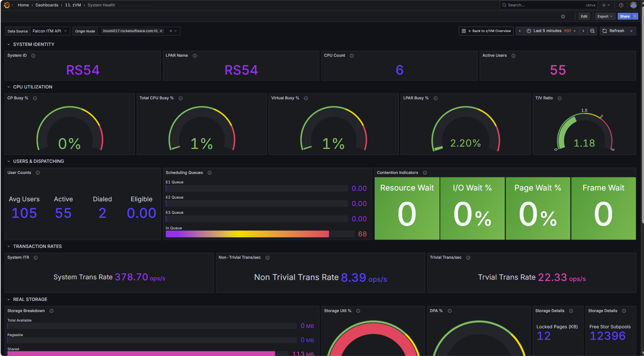Show info tooltip for CPU Count panel
The image size is (644, 356).
click(x=352, y=56)
